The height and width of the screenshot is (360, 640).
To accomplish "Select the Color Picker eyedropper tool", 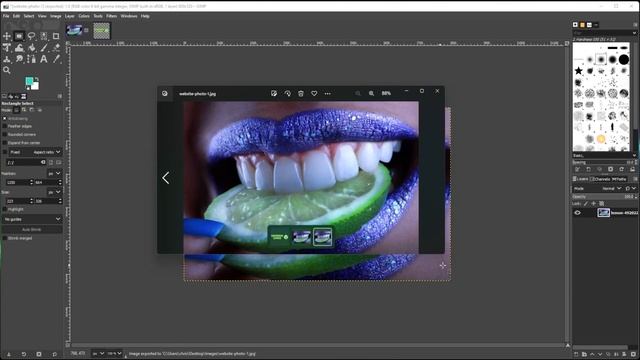I will [x=56, y=59].
